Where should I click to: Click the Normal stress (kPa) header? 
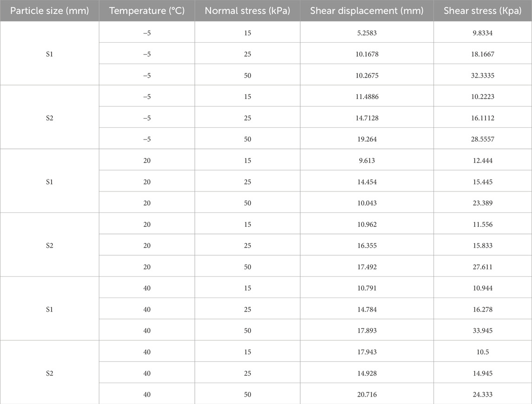[247, 11]
